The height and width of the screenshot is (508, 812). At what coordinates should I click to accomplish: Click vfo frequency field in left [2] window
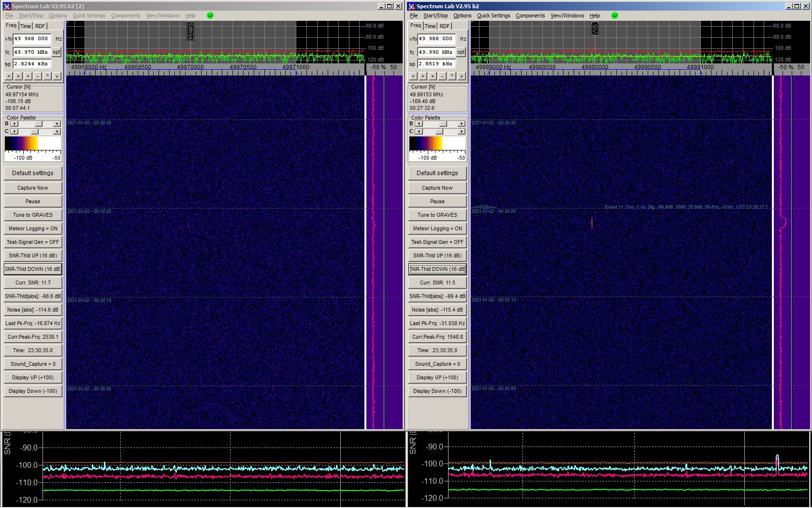tap(32, 39)
